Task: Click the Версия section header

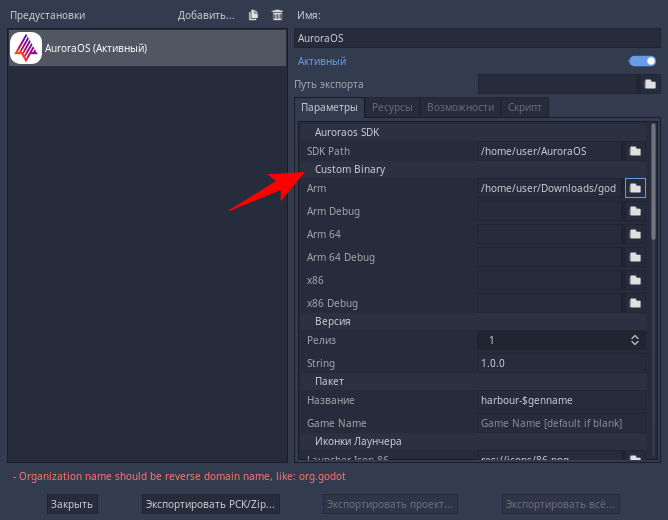Action: 473,322
